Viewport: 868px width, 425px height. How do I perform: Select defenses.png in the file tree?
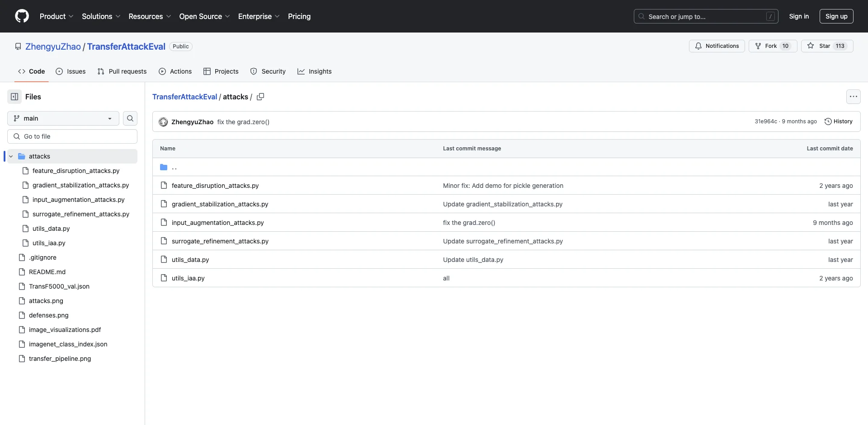(x=49, y=315)
